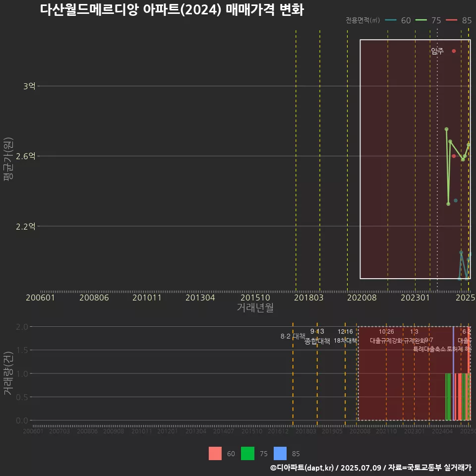Image resolution: width=476 pixels, height=476 pixels.
Task: Click the '2.6억' y-axis label
Action: click(x=26, y=156)
